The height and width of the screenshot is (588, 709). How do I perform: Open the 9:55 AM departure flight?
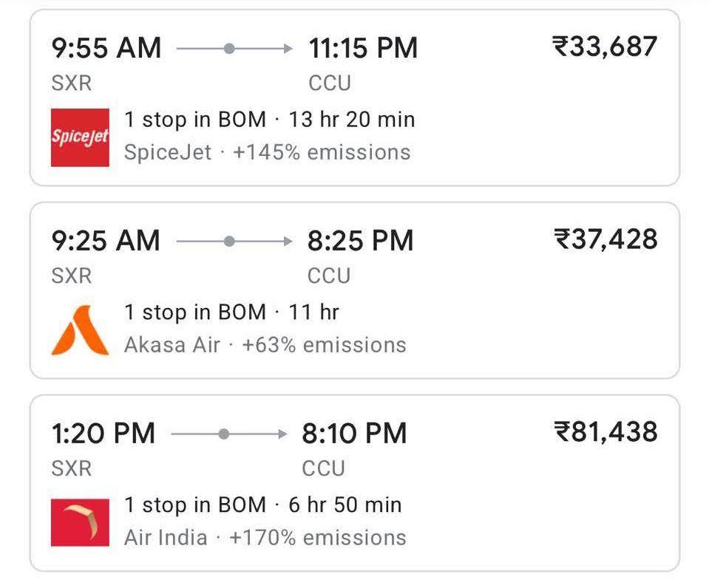pos(106,49)
